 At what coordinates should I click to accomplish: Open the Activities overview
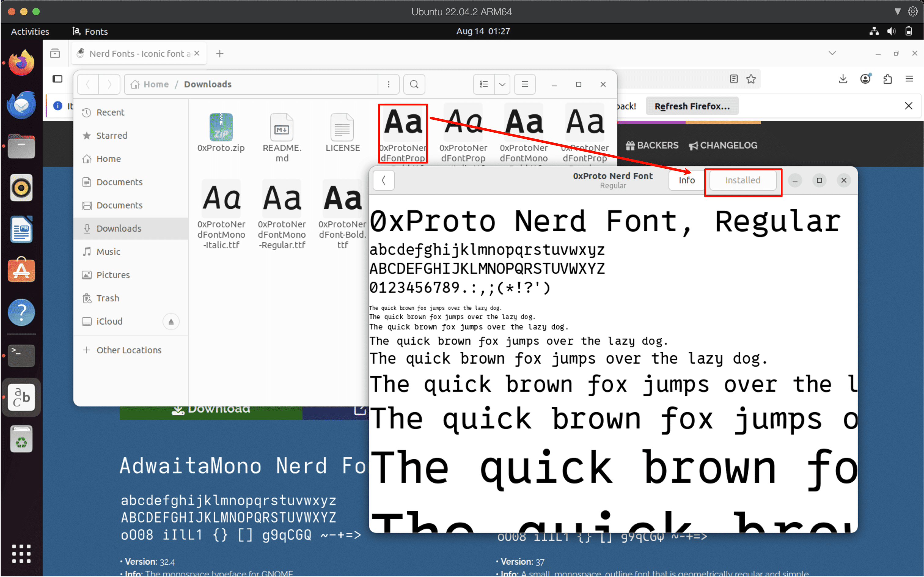tap(30, 31)
